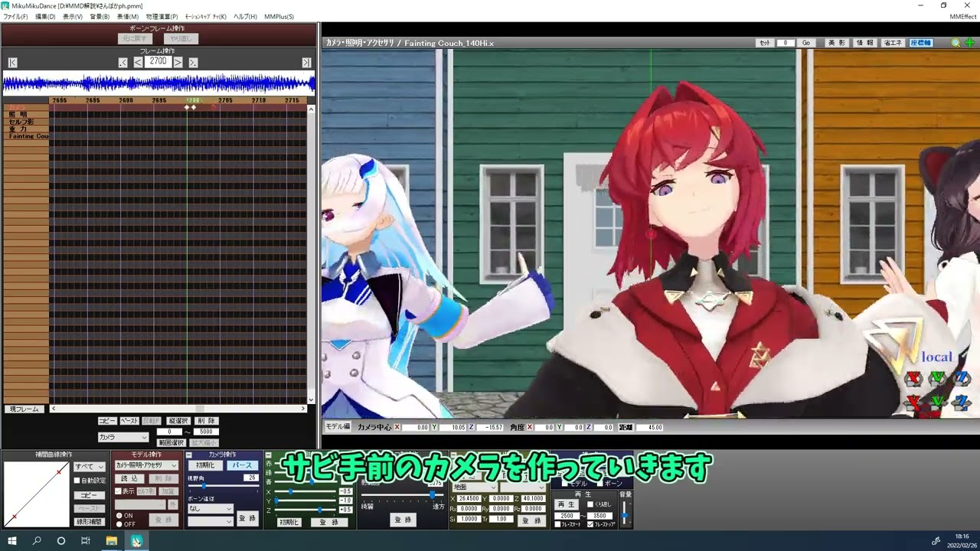Click the Go frame jump button
Screen dimensions: 980x551
coord(805,43)
